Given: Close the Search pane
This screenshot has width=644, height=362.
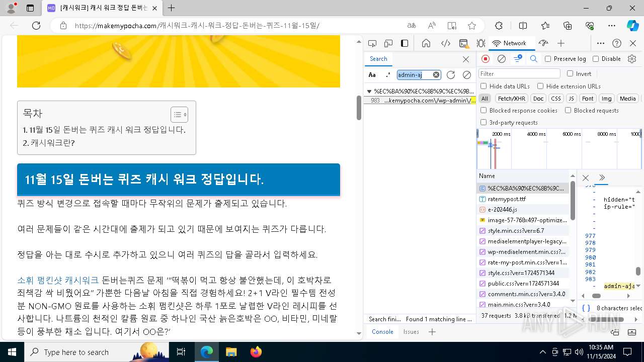Looking at the screenshot, I should tap(466, 59).
